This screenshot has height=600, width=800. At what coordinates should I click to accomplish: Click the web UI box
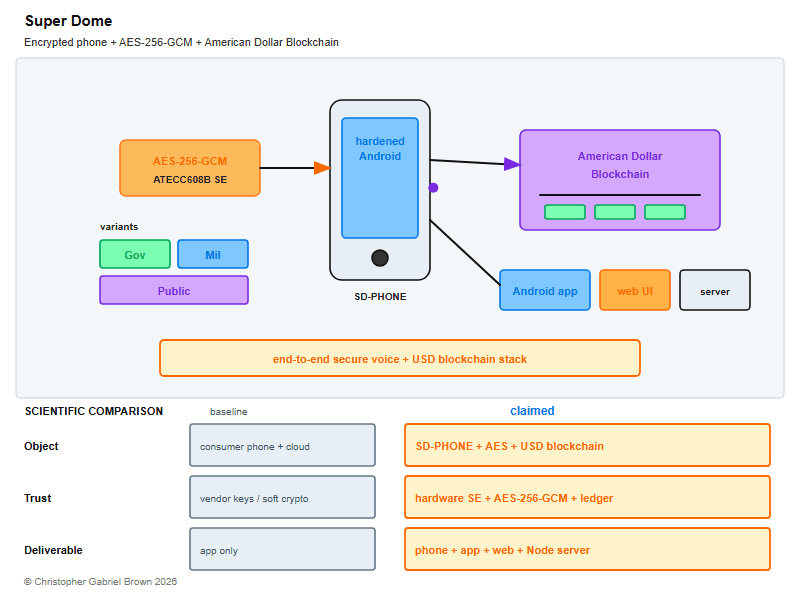pos(635,290)
